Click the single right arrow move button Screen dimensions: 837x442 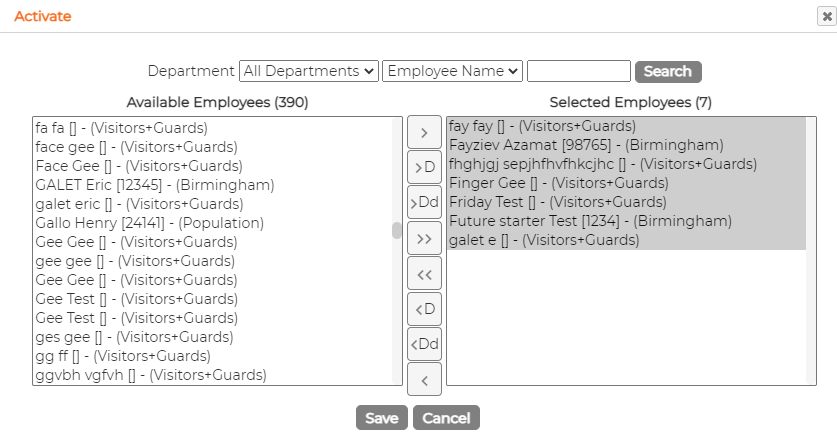[424, 132]
